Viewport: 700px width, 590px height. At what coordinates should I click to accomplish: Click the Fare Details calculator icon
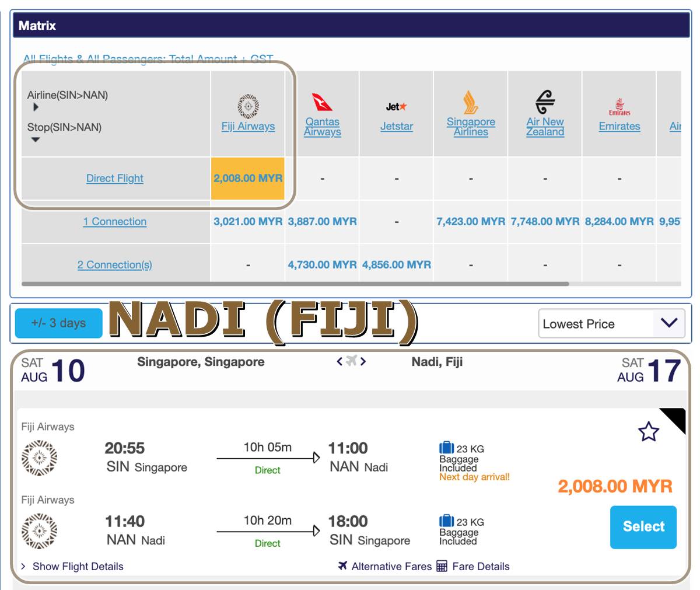[442, 566]
